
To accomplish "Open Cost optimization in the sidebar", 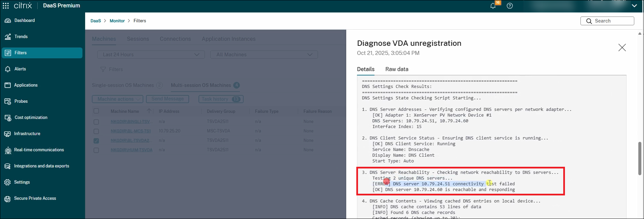I will (42, 118).
